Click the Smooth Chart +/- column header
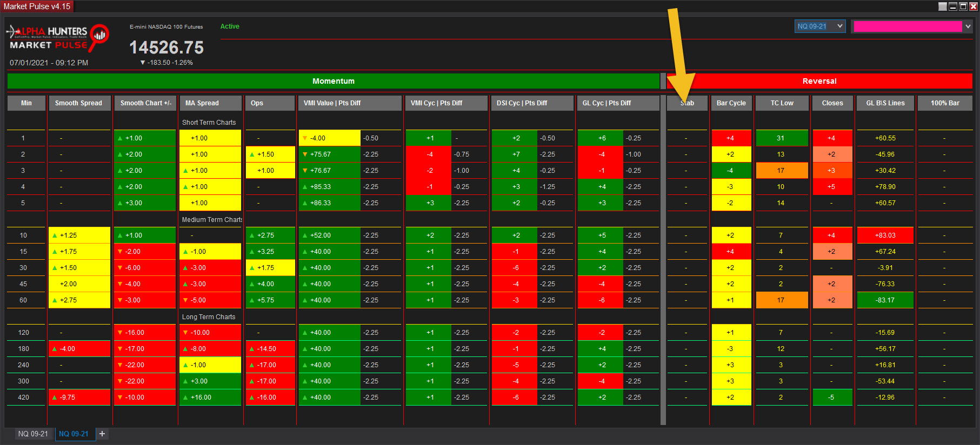The height and width of the screenshot is (445, 980). pyautogui.click(x=145, y=103)
